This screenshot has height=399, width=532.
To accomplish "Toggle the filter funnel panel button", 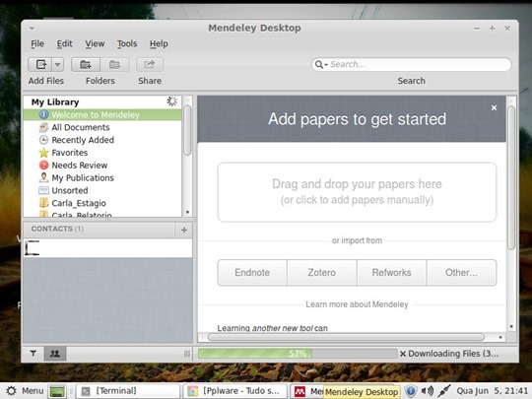I will pos(33,354).
